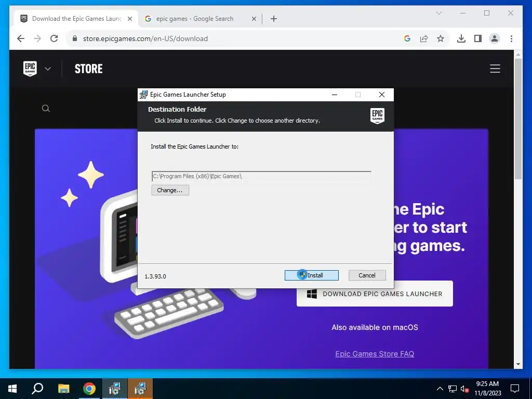Image resolution: width=532 pixels, height=399 pixels.
Task: Minimize the Epic Games Launcher Setup dialog
Action: pyautogui.click(x=335, y=95)
